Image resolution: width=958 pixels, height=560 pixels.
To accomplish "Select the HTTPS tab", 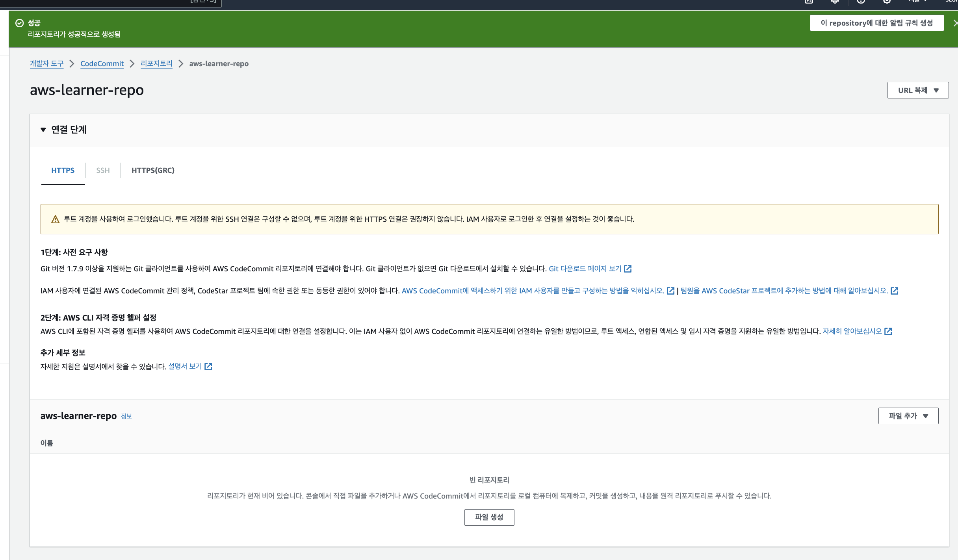I will tap(63, 170).
